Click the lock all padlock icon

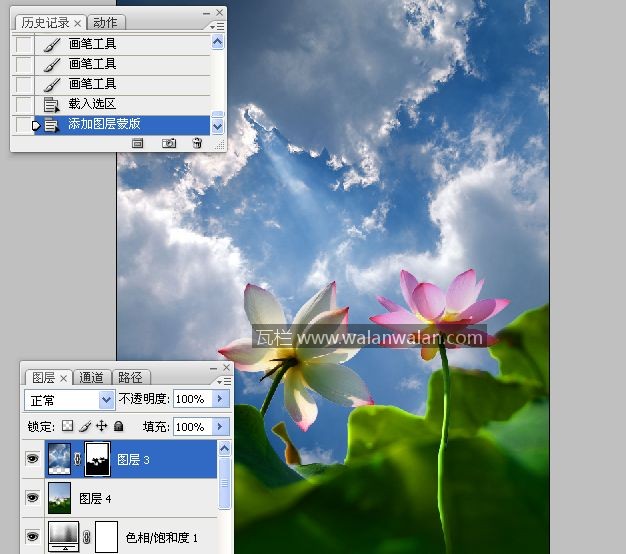(x=118, y=426)
